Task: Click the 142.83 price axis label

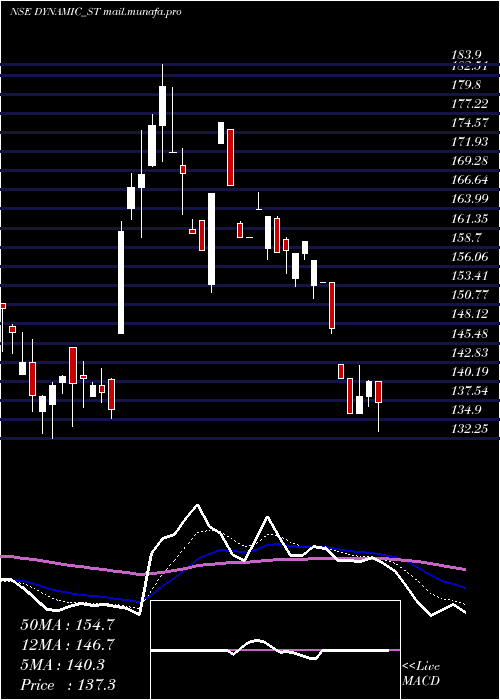Action: (x=470, y=353)
